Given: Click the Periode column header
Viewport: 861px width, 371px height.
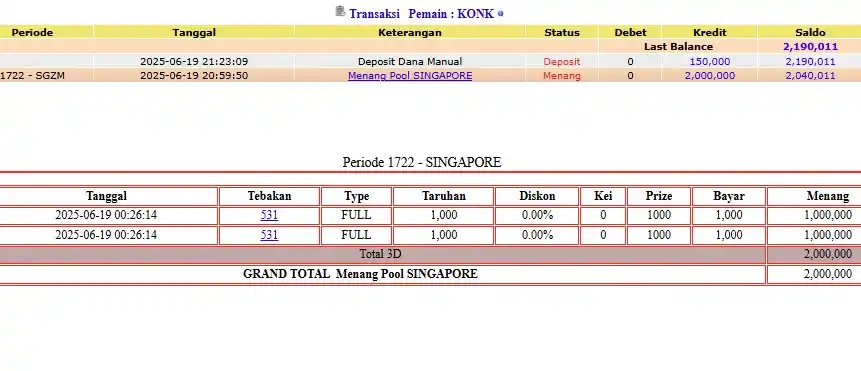Looking at the screenshot, I should (x=32, y=32).
